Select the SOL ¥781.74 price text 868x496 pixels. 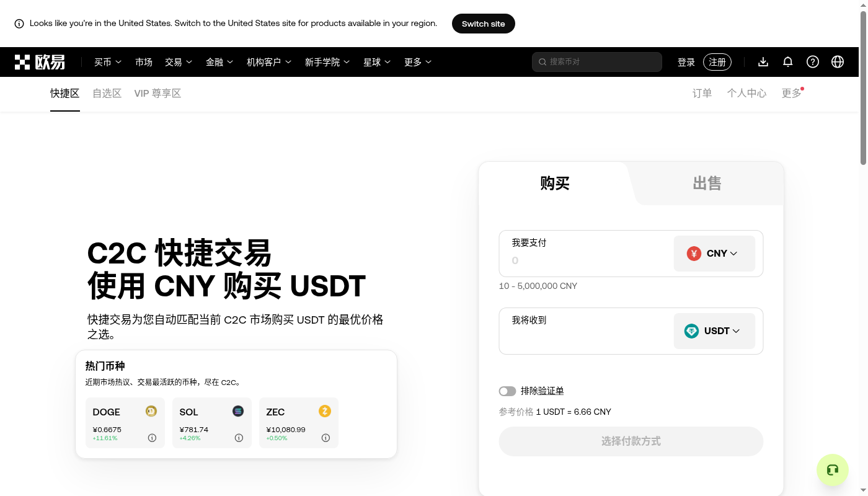click(194, 430)
